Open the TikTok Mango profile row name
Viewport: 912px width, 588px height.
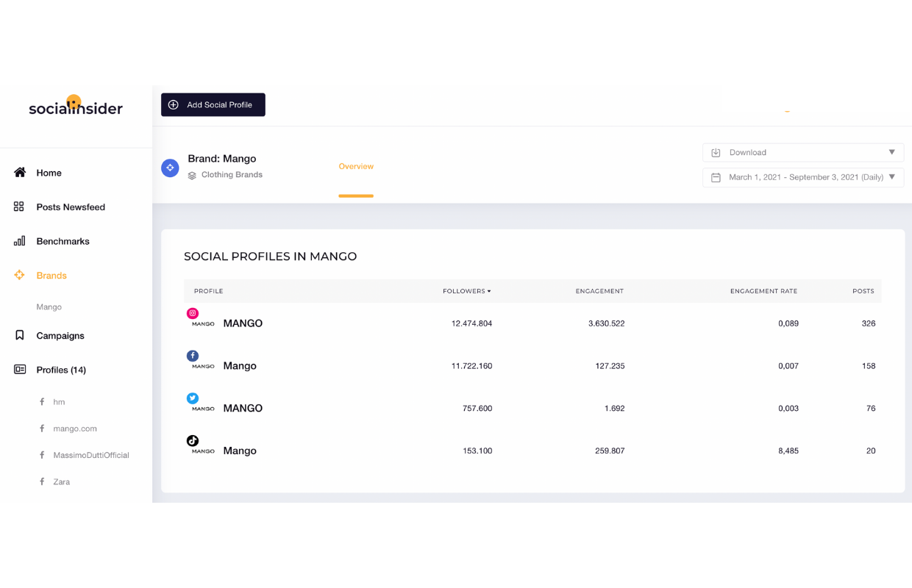(240, 451)
